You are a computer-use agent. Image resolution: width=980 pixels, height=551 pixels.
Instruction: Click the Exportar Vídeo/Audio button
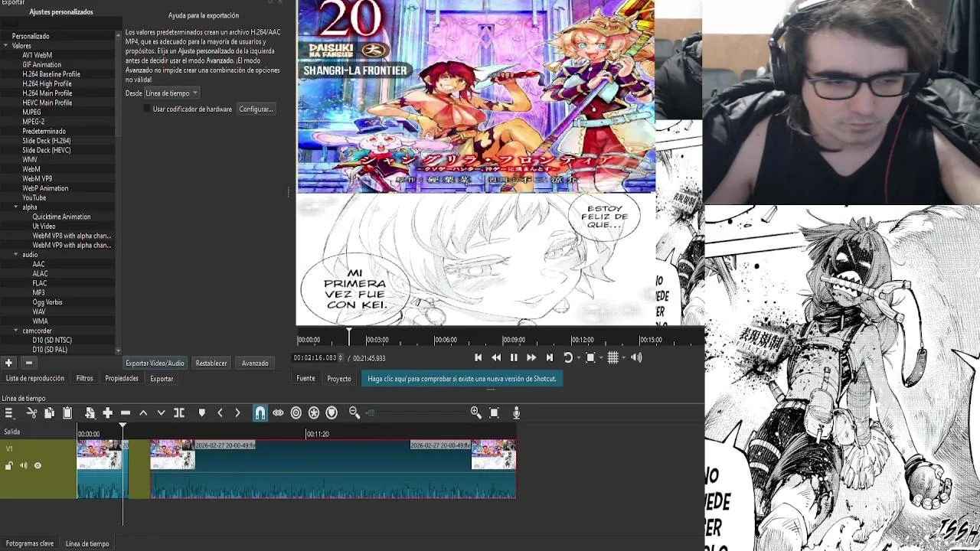[x=155, y=364]
